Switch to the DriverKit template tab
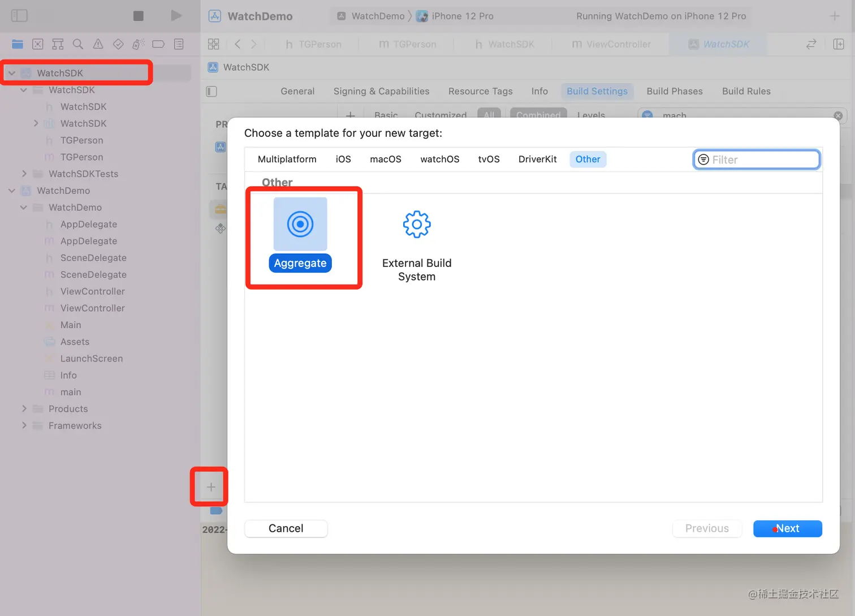This screenshot has height=616, width=855. point(537,160)
